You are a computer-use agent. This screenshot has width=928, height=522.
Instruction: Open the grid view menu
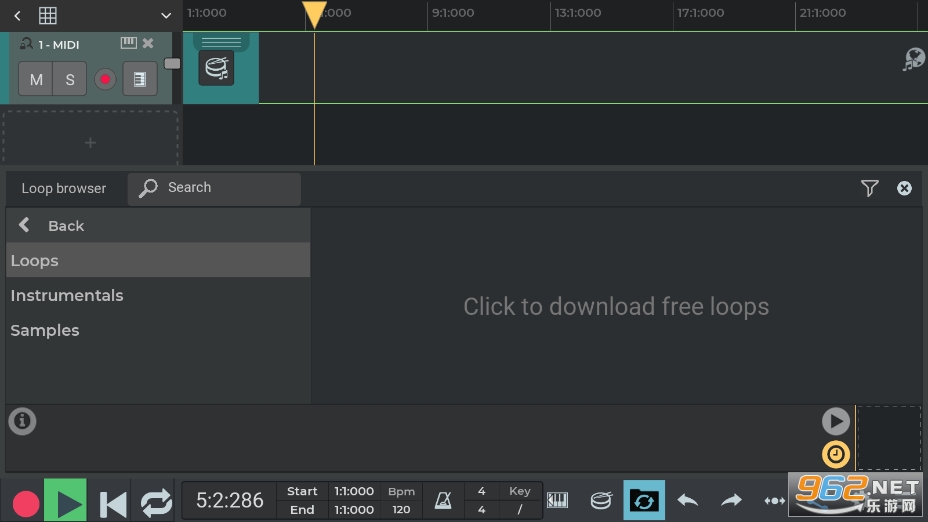click(x=48, y=15)
